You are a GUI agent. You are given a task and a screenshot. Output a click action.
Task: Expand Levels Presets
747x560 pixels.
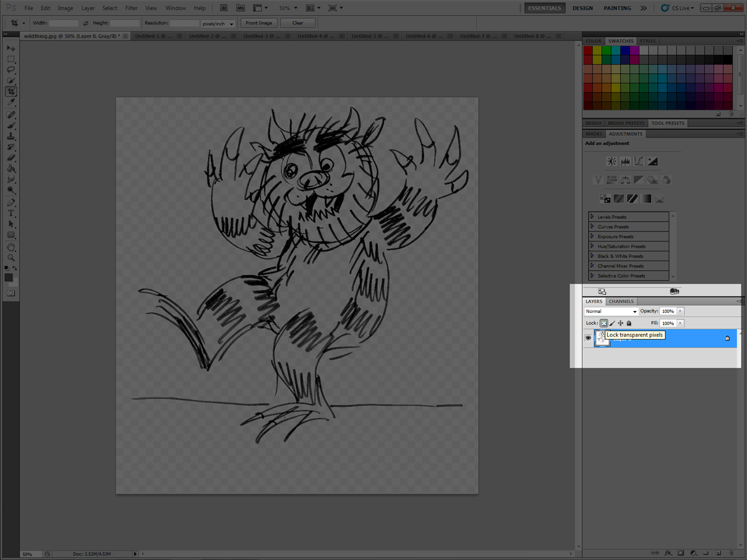pos(592,217)
